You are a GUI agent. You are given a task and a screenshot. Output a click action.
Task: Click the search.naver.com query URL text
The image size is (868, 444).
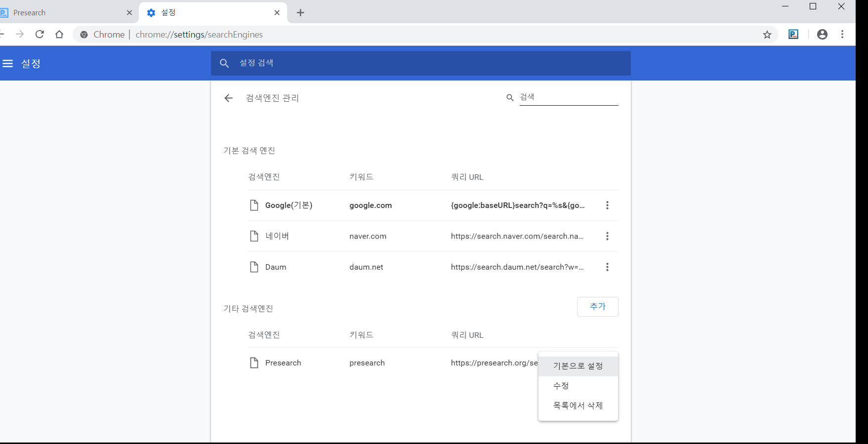517,237
